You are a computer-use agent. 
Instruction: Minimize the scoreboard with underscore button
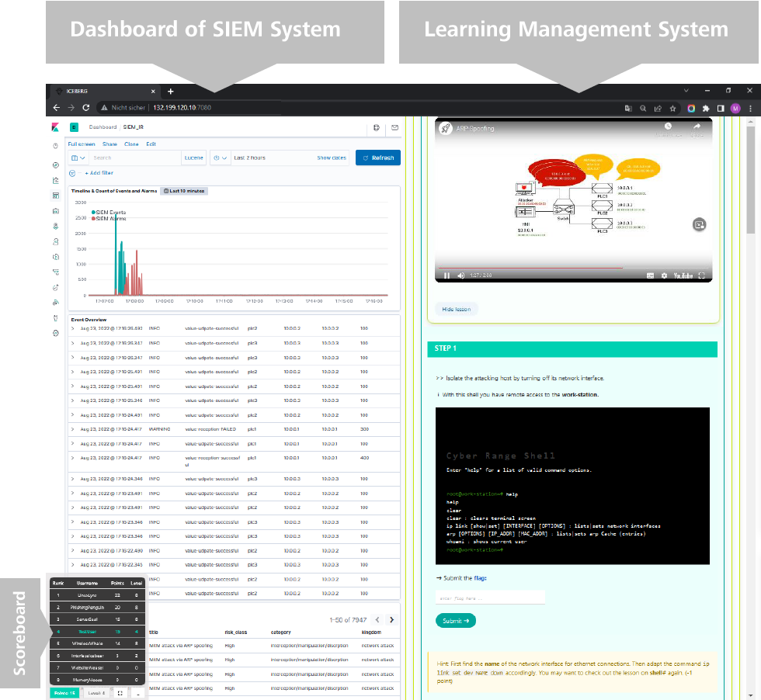[138, 693]
